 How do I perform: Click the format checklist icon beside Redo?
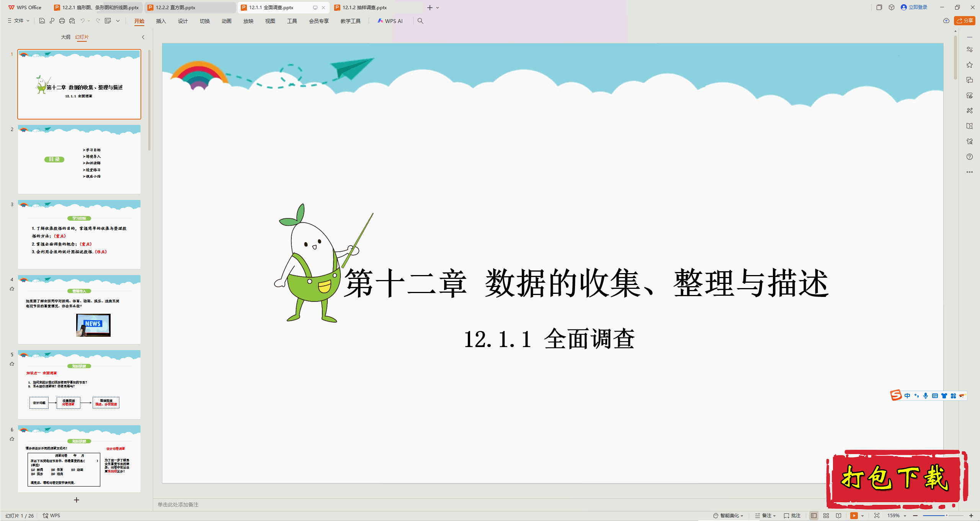tap(108, 21)
